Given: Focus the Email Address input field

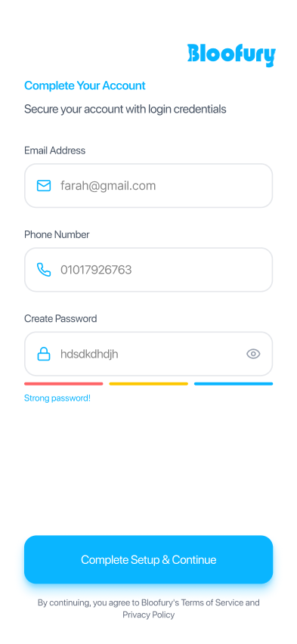Looking at the screenshot, I should 148,186.
